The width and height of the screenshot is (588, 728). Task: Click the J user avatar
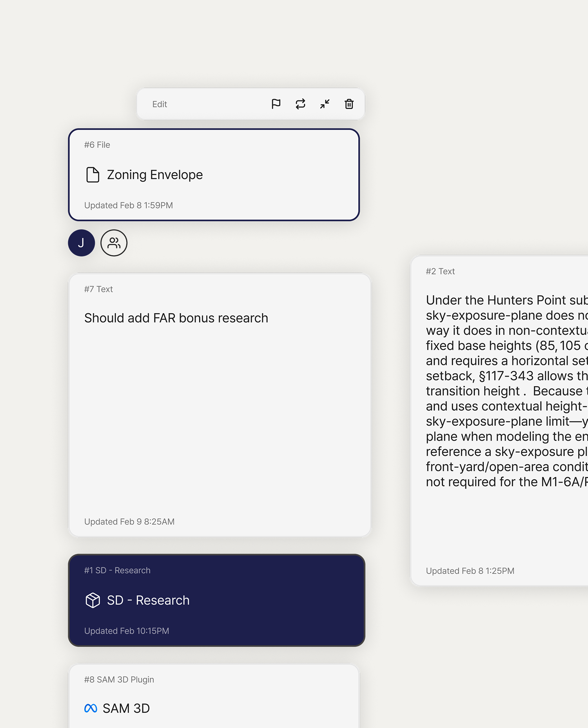82,243
